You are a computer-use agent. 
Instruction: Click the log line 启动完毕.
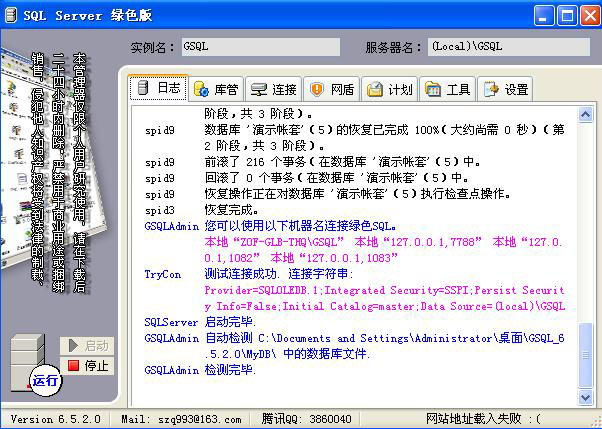(x=230, y=322)
